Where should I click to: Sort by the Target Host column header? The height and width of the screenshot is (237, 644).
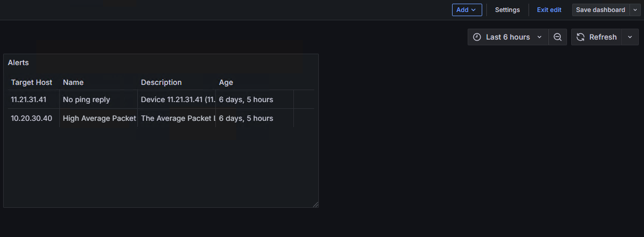[32, 82]
